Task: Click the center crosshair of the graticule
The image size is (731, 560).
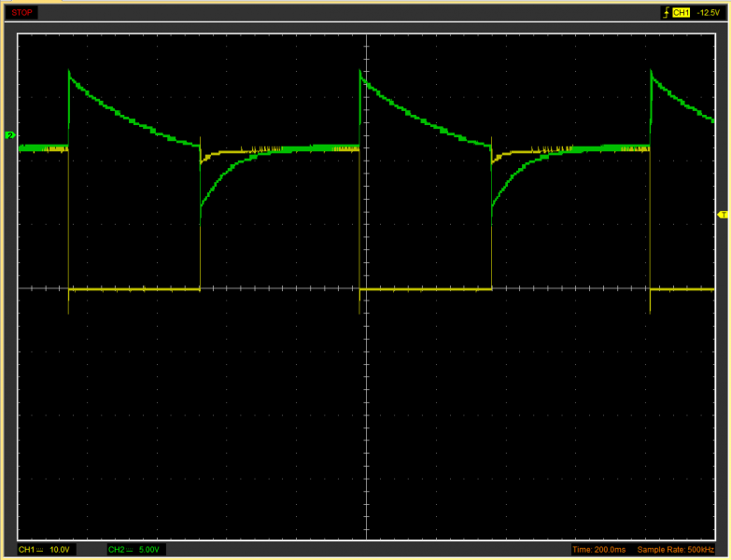Action: click(365, 288)
